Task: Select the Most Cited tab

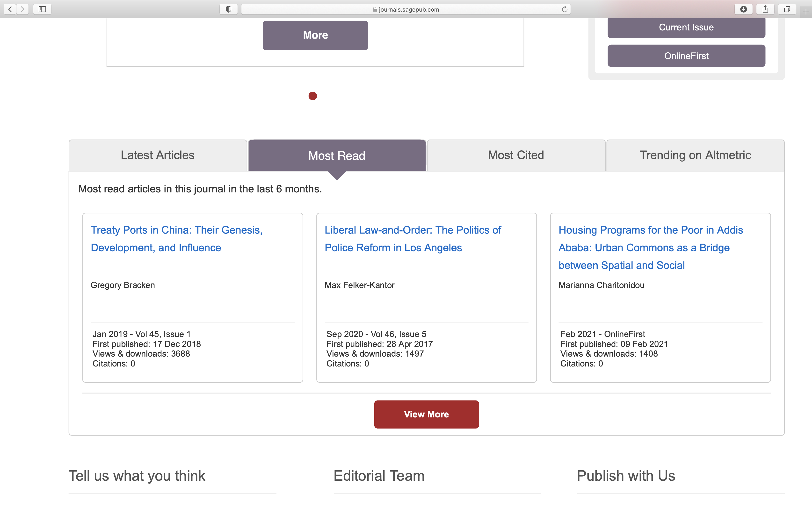Action: pyautogui.click(x=516, y=155)
